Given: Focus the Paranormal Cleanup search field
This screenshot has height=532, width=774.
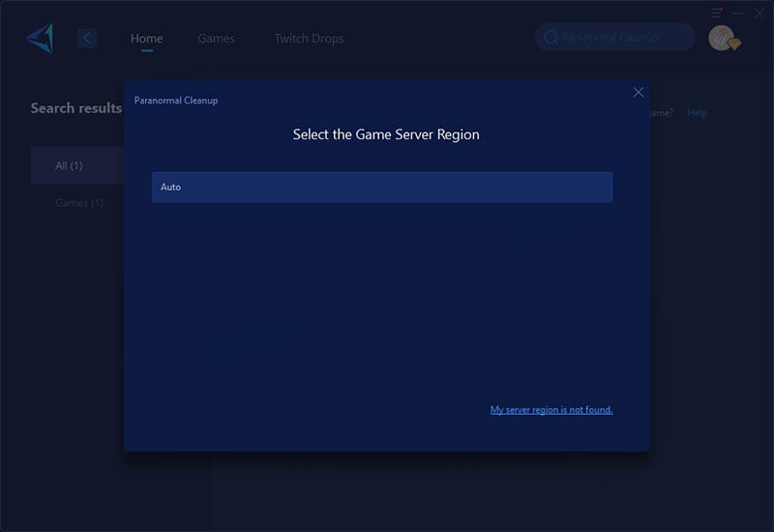Looking at the screenshot, I should tap(615, 38).
